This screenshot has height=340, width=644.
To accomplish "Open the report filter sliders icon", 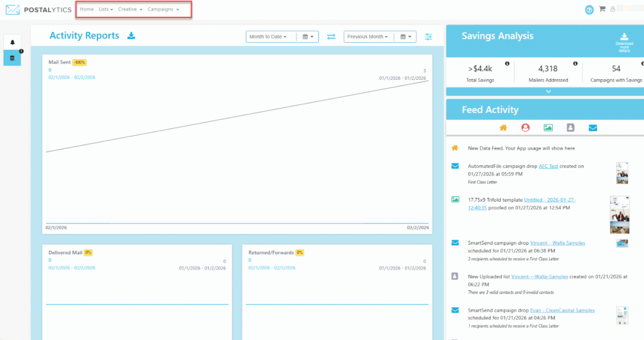I will click(x=428, y=37).
